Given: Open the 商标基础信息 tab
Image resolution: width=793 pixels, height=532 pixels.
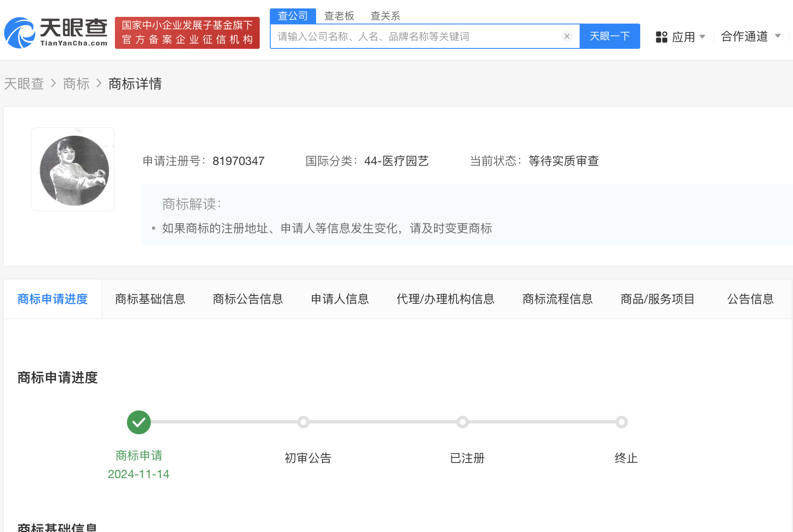Looking at the screenshot, I should [150, 299].
